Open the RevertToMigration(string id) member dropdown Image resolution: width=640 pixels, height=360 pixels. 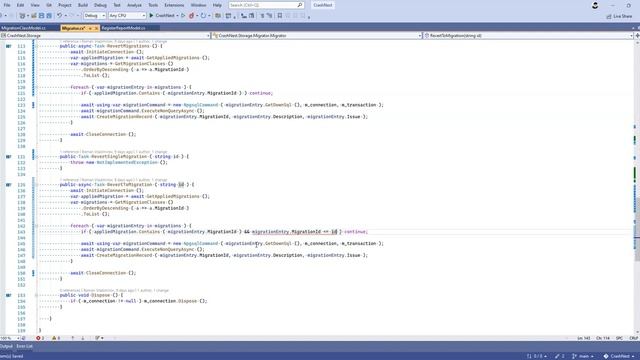pyautogui.click(x=528, y=36)
